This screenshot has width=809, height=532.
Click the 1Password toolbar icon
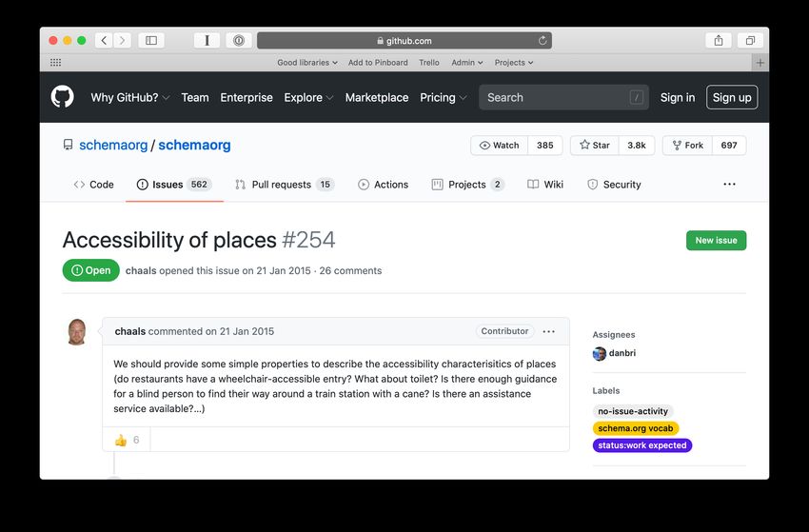(x=239, y=40)
